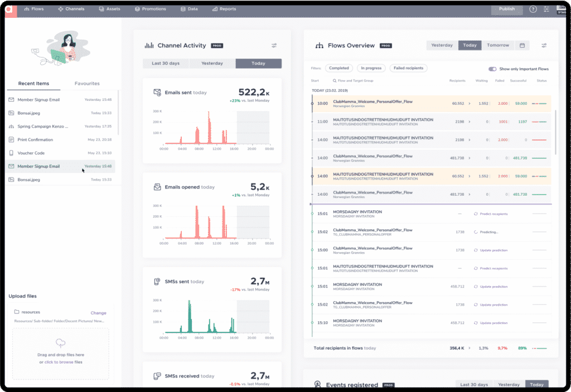Open the Assets menu

coord(109,9)
